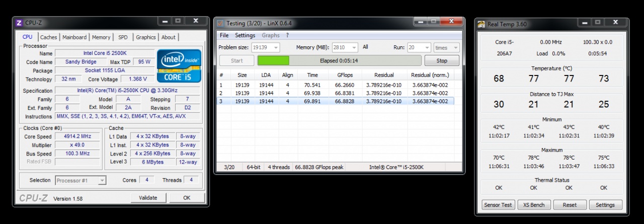Click the Validate button in CPU-Z
Image resolution: width=644 pixels, height=224 pixels.
pos(148,198)
